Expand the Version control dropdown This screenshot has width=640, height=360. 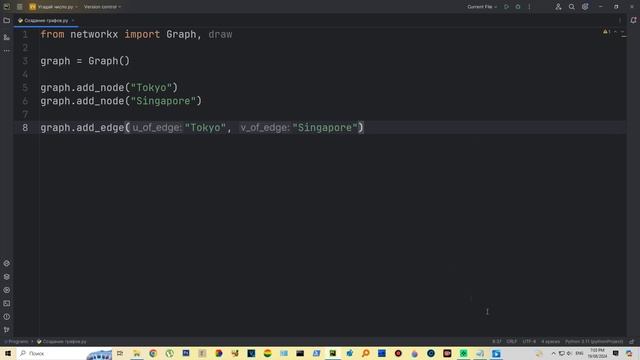(x=102, y=7)
